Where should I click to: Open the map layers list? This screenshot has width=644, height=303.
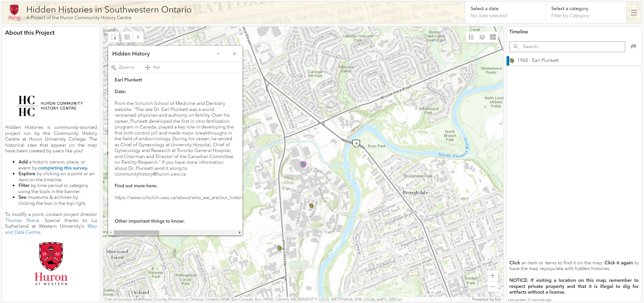click(482, 37)
